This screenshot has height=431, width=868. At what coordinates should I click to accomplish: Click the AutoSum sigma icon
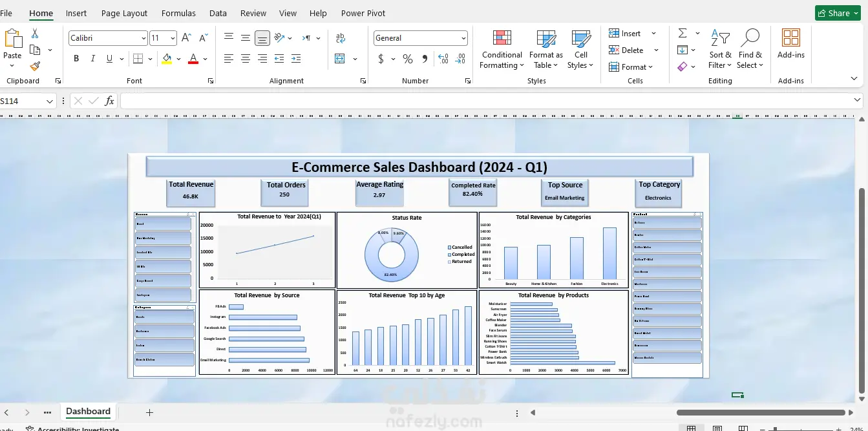point(683,33)
